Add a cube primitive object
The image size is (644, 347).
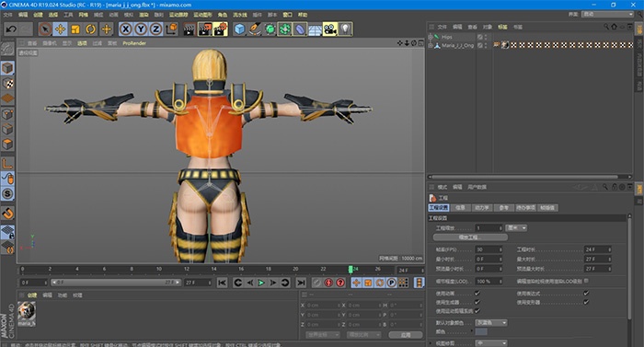click(239, 29)
